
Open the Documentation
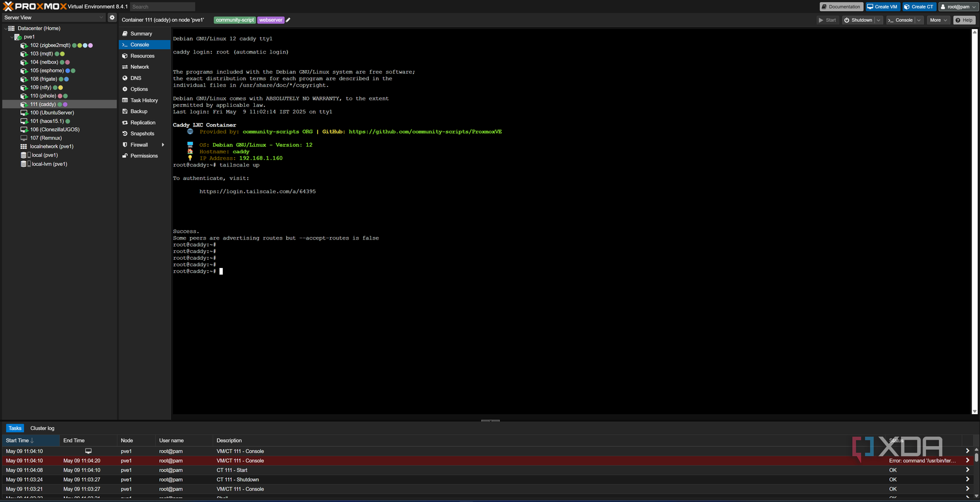(x=841, y=7)
